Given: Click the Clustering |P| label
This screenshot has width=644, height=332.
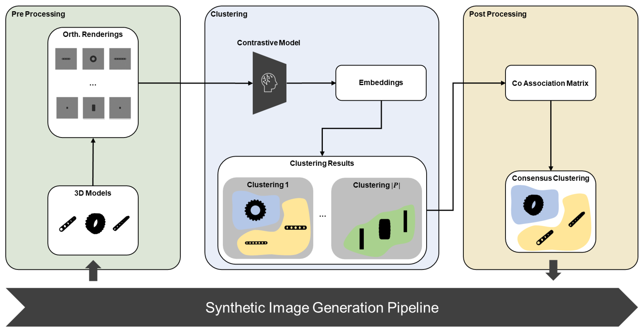Looking at the screenshot, I should pos(376,185).
